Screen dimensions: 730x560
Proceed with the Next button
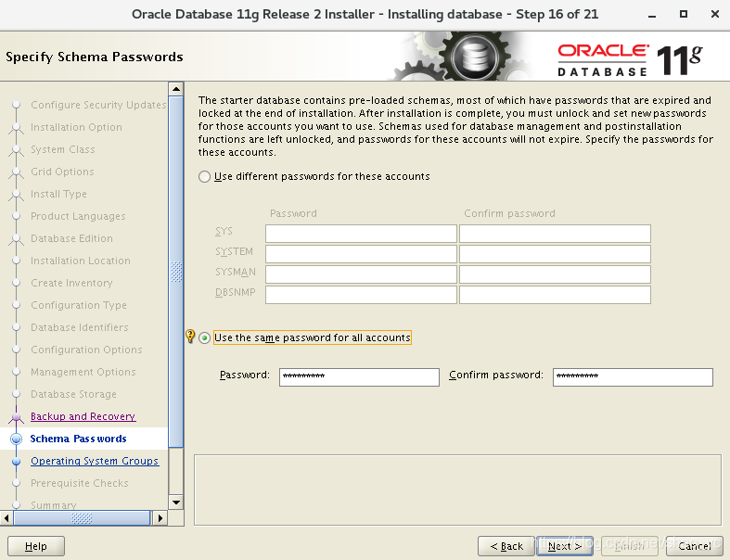(565, 546)
